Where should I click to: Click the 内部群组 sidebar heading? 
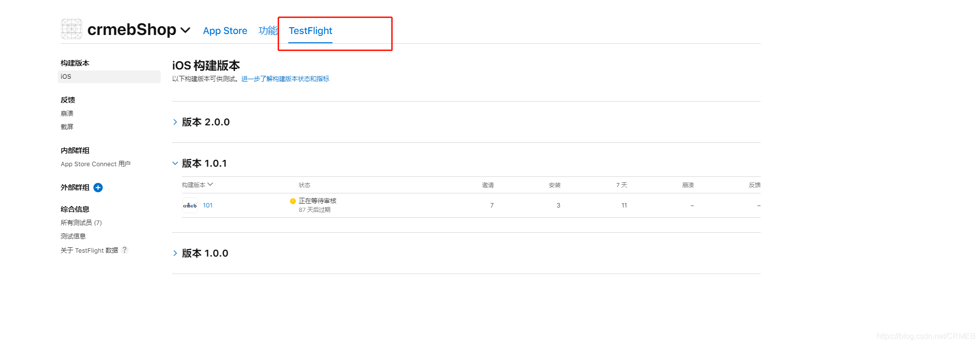click(75, 151)
